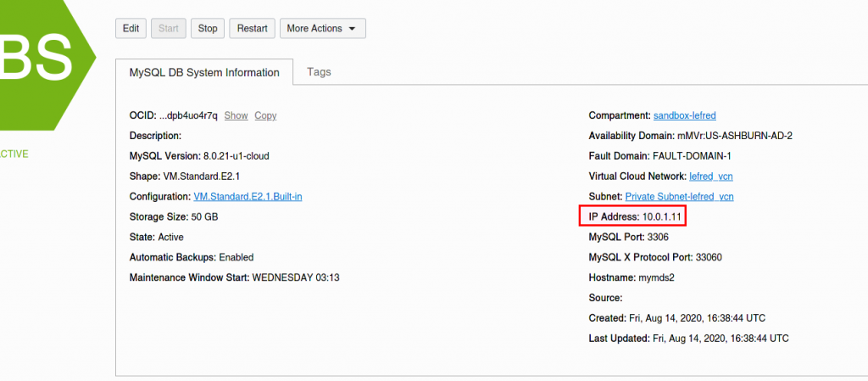The width and height of the screenshot is (868, 381).
Task: Select the MySQL DB System Information tab
Action: 204,72
